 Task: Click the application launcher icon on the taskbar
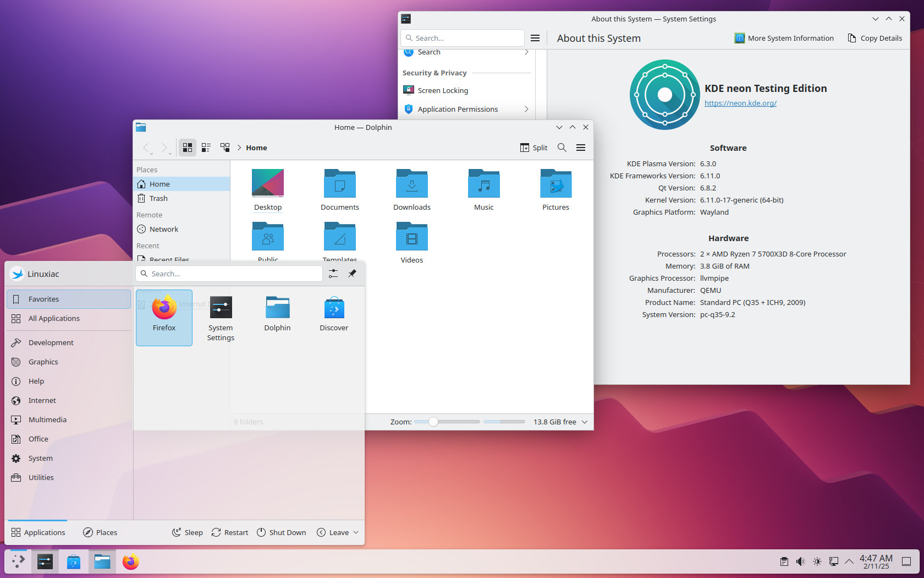point(18,561)
